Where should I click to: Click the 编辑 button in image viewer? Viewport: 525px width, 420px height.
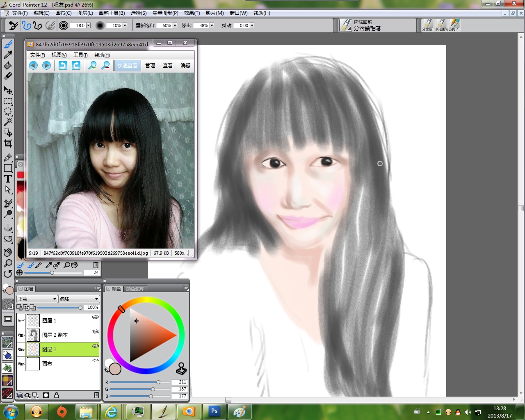coord(185,66)
